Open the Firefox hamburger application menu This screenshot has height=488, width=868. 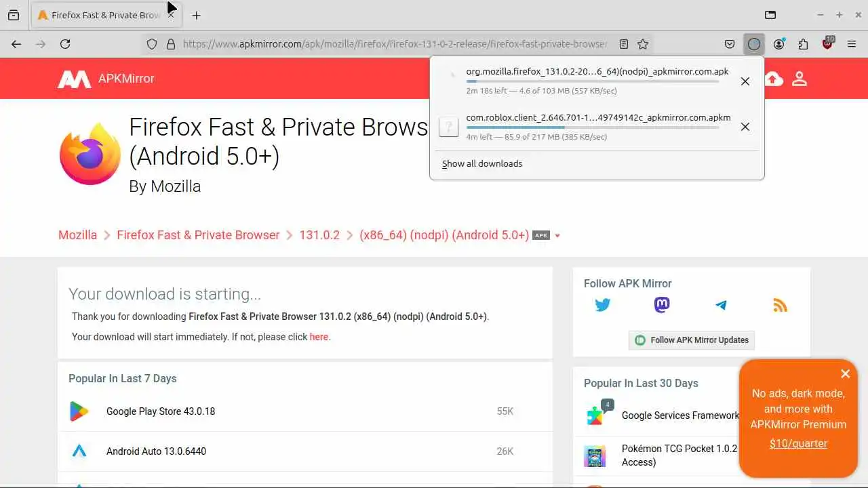[x=852, y=44]
